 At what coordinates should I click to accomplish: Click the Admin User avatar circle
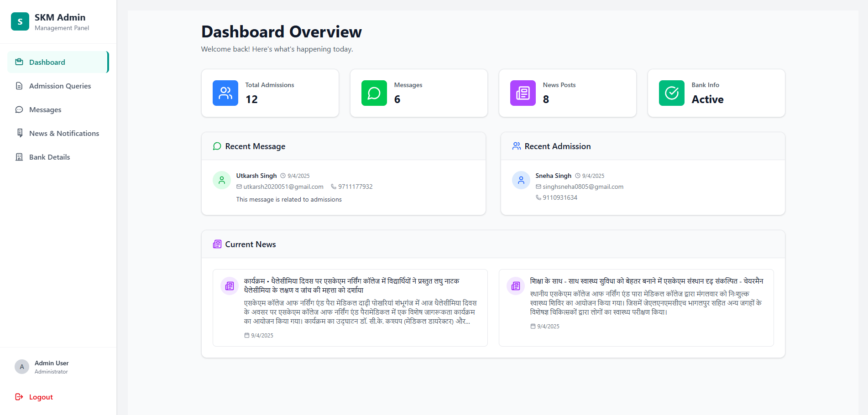coord(22,367)
